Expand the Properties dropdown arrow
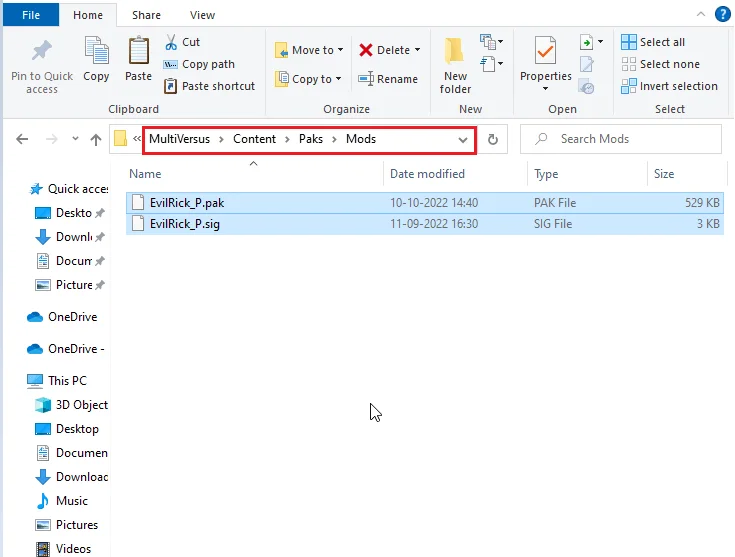 [x=545, y=89]
